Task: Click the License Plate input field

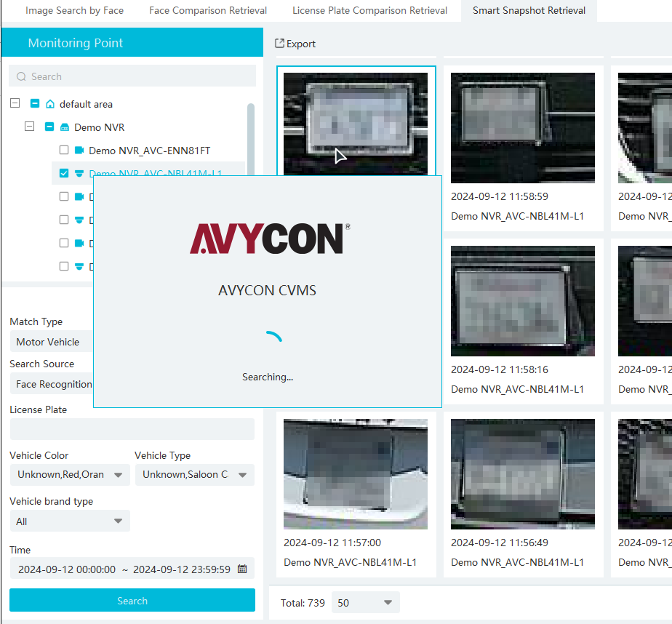Action: [132, 429]
